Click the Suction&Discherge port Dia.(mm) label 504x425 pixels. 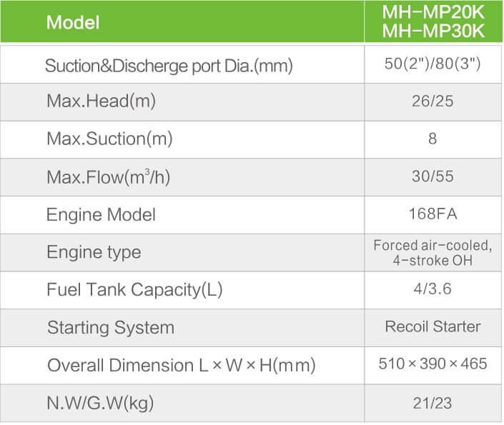(169, 66)
